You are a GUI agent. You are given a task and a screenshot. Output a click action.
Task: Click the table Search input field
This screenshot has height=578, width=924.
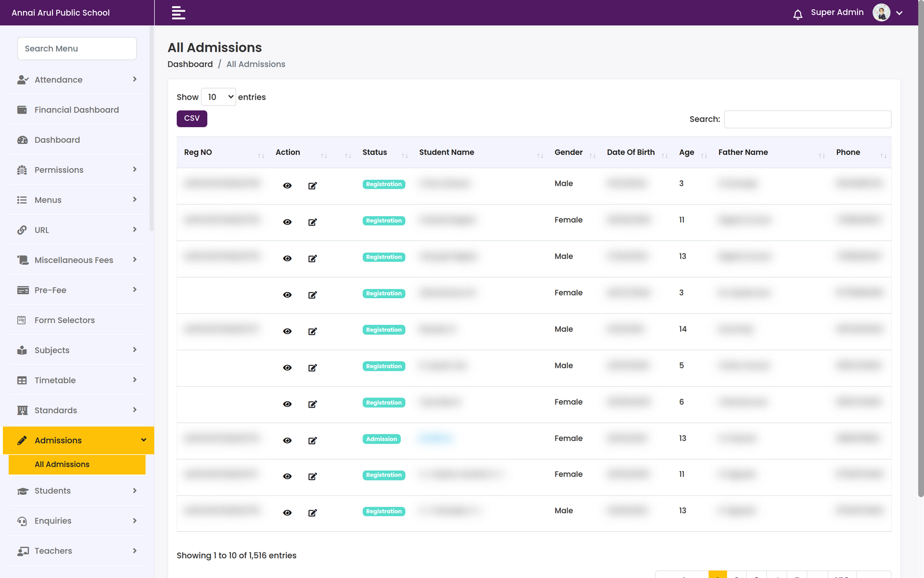tap(807, 119)
